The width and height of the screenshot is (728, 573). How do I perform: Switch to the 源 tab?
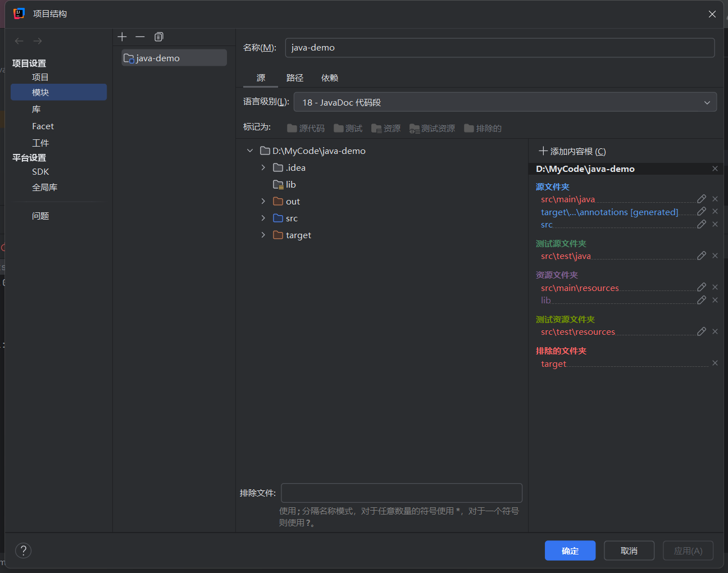coord(261,78)
